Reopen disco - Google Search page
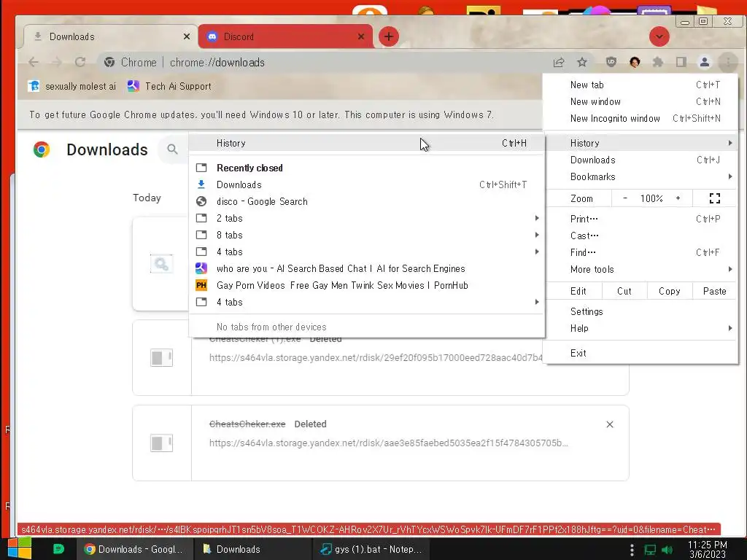 coord(366,201)
